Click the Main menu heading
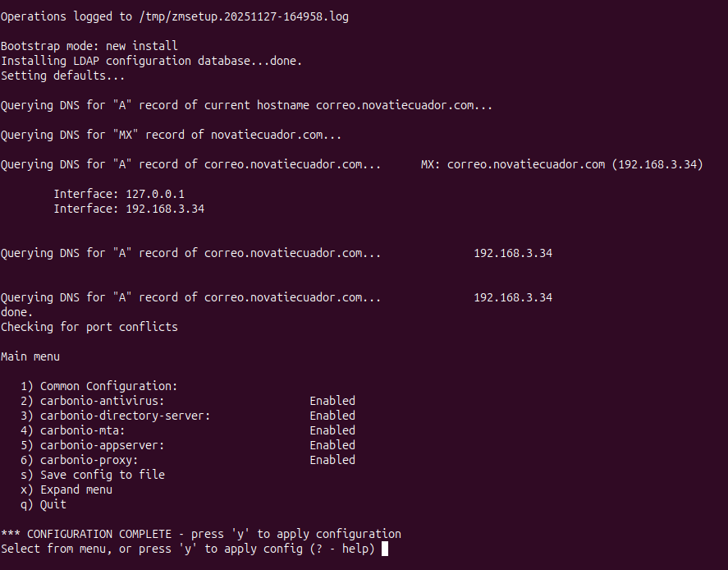Viewport: 728px width, 570px height. point(30,356)
